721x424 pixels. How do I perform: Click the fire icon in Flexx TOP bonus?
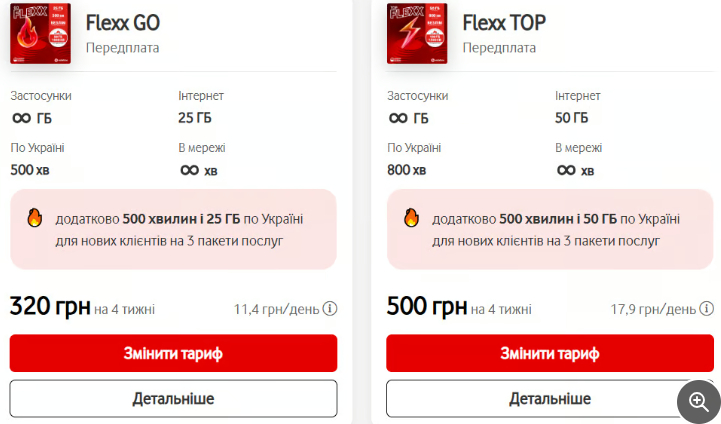pyautogui.click(x=411, y=218)
